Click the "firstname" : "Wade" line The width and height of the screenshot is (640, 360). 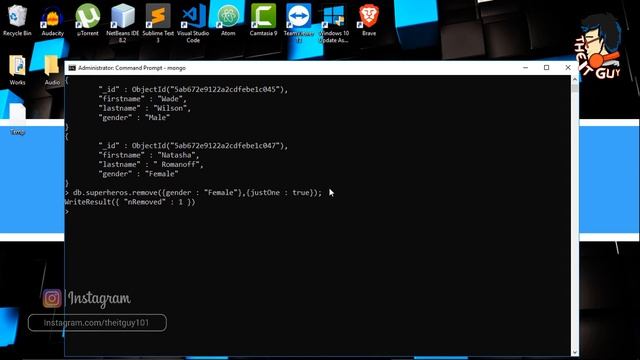click(142, 99)
